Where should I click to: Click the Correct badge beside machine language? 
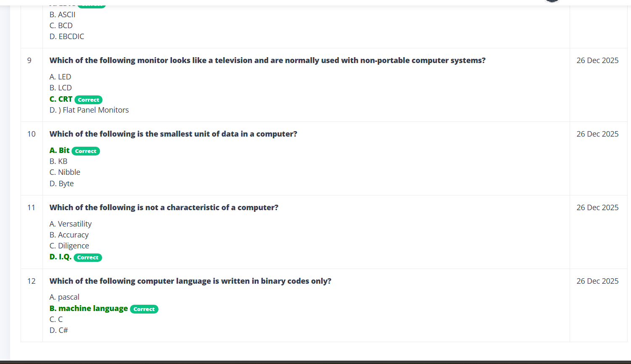tap(144, 309)
